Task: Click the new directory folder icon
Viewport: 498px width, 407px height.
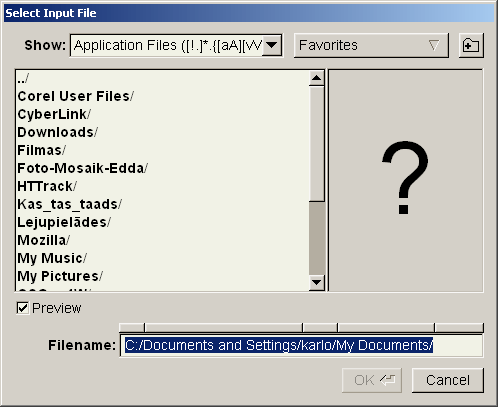Action: (471, 45)
